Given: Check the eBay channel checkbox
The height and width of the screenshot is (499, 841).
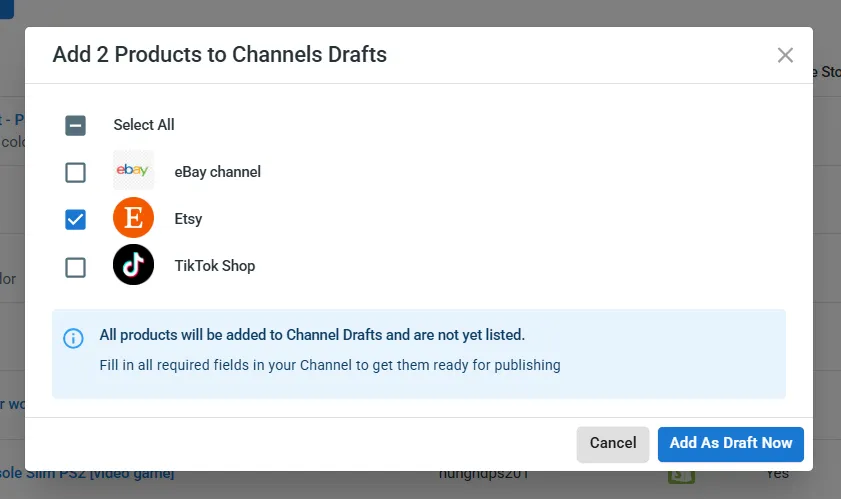Looking at the screenshot, I should pyautogui.click(x=76, y=172).
